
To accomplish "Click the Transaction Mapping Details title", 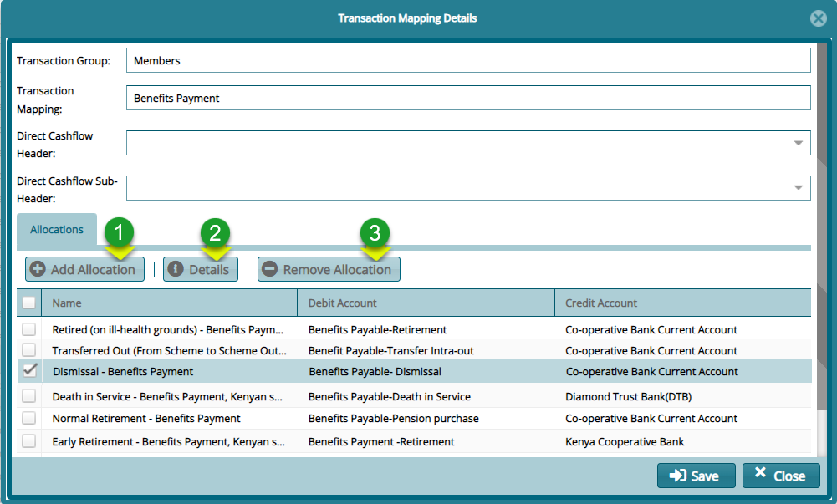I will [407, 18].
